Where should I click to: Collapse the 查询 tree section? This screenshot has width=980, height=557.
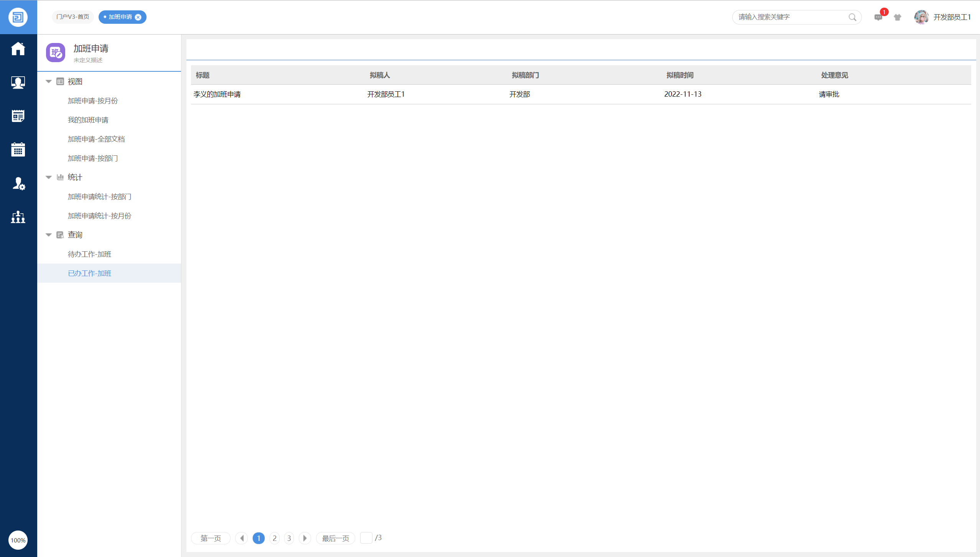click(49, 235)
